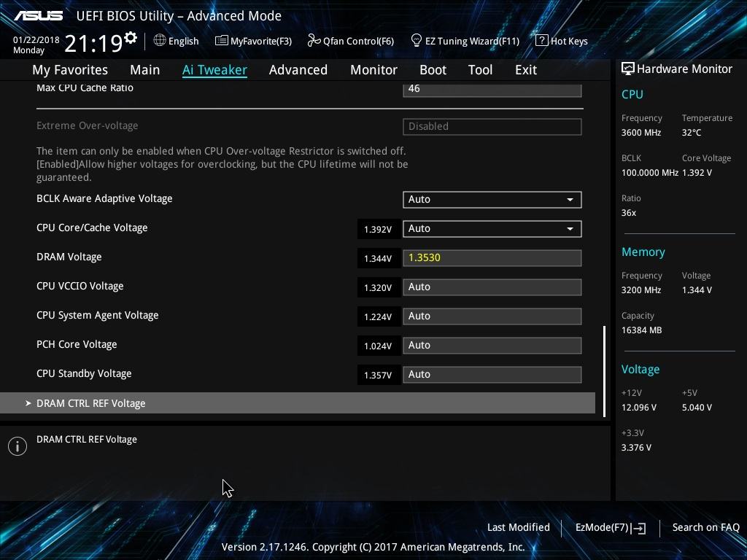Click the MyFavorite list icon

[x=222, y=41]
